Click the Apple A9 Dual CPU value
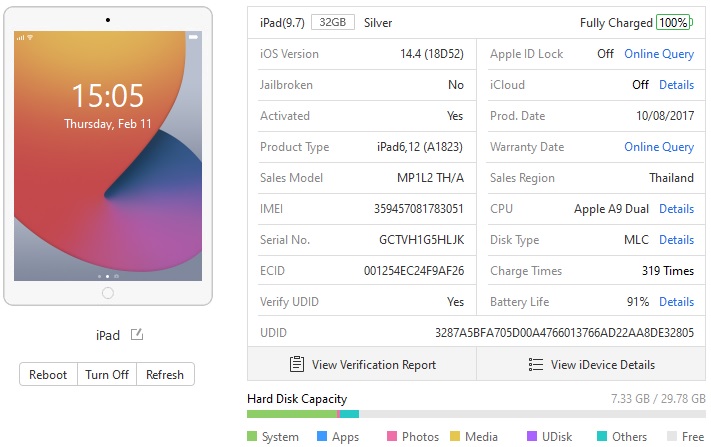The image size is (711, 447). (611, 209)
